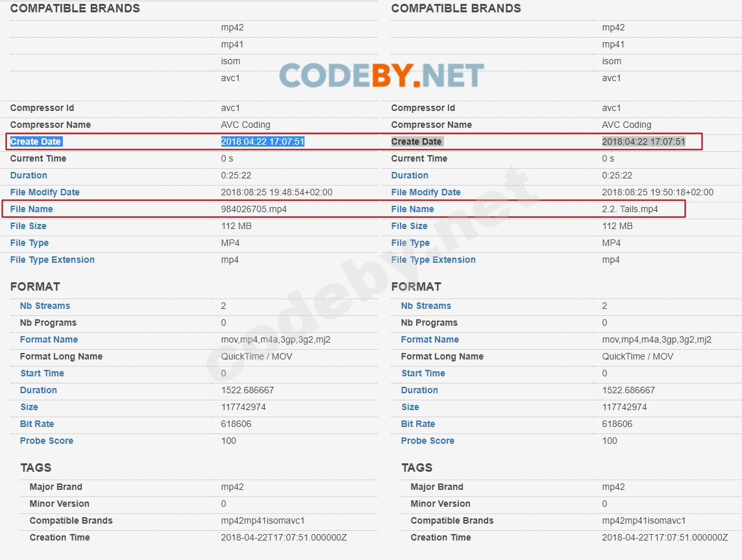Select left create date value 2018:04:22 17:07:51
The image size is (742, 560).
pyautogui.click(x=263, y=141)
